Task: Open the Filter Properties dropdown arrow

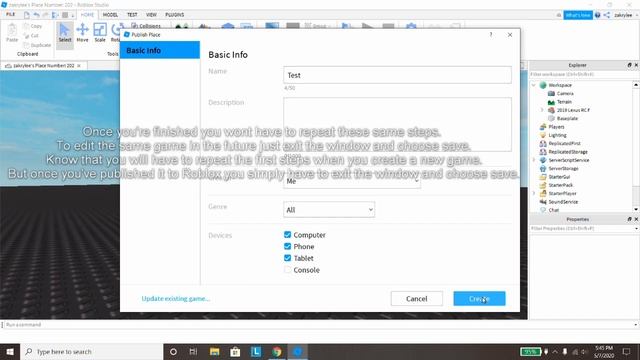Action: tap(636, 229)
